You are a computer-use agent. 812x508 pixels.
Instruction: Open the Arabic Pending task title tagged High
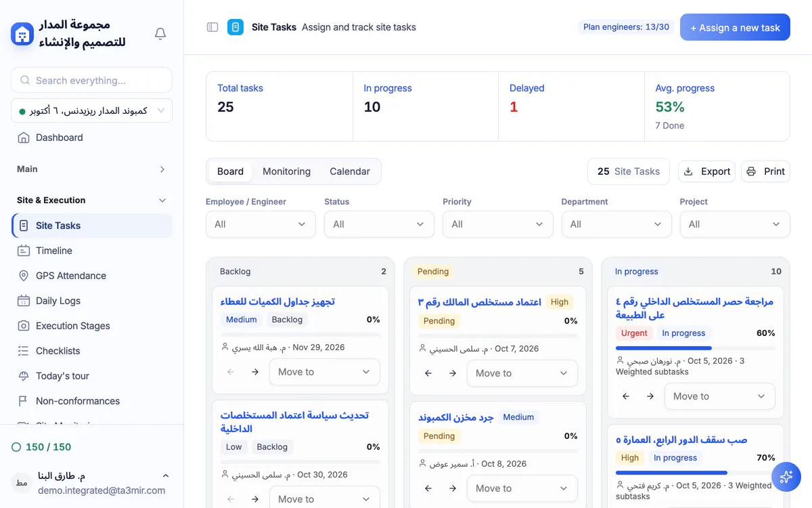[479, 302]
